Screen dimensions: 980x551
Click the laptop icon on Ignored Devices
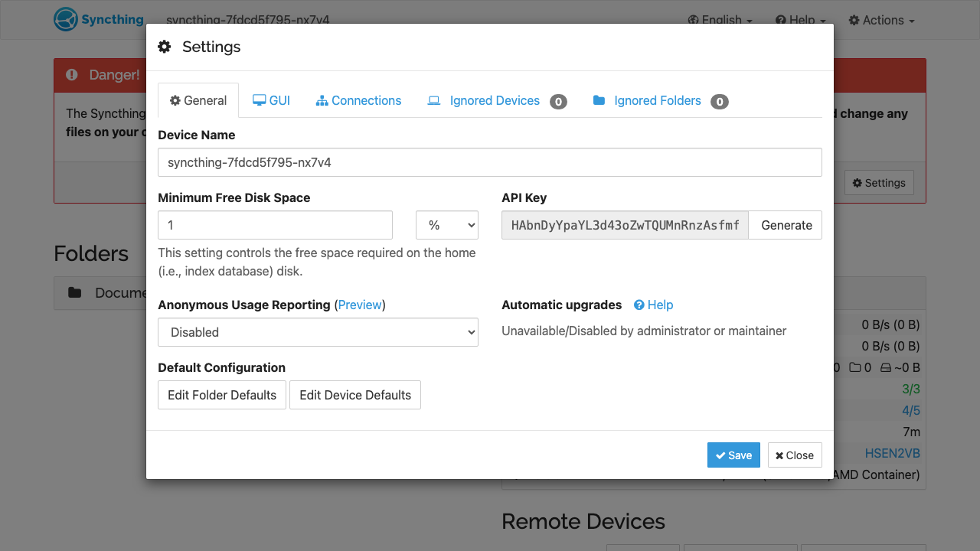(x=434, y=100)
